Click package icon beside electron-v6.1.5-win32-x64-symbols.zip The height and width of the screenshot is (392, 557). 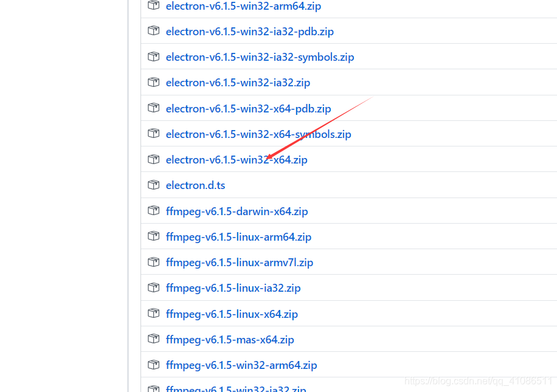[153, 133]
